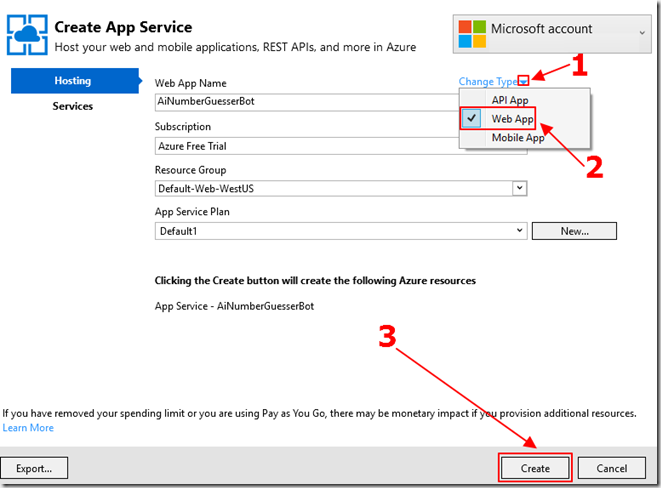Click the Azure App Service cloud icon
This screenshot has width=661, height=488.
point(27,35)
